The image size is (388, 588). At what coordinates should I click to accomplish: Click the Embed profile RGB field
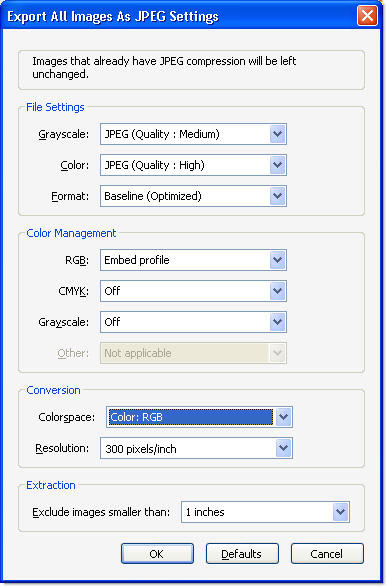(x=193, y=260)
